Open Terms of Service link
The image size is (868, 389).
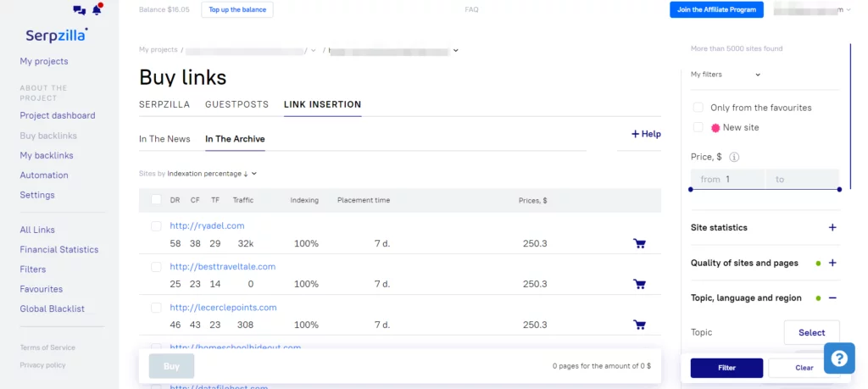(47, 347)
